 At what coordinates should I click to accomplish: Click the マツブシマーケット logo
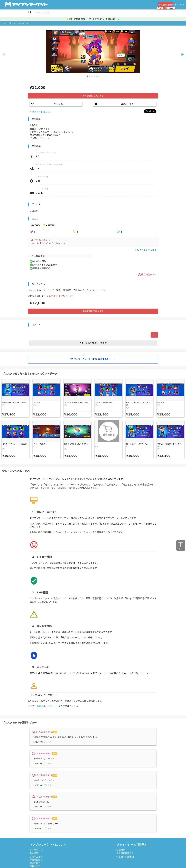coord(26,4)
